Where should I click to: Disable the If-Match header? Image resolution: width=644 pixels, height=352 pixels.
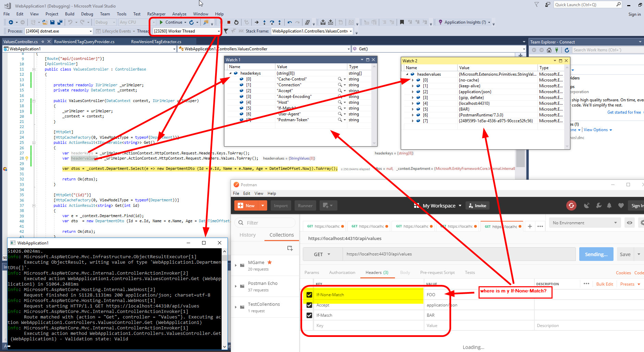pos(309,315)
